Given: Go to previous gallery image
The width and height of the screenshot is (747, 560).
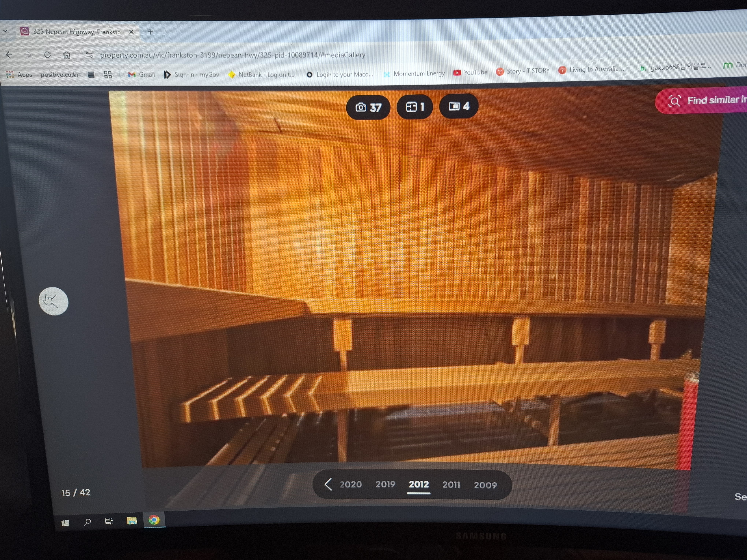Looking at the screenshot, I should tap(53, 301).
